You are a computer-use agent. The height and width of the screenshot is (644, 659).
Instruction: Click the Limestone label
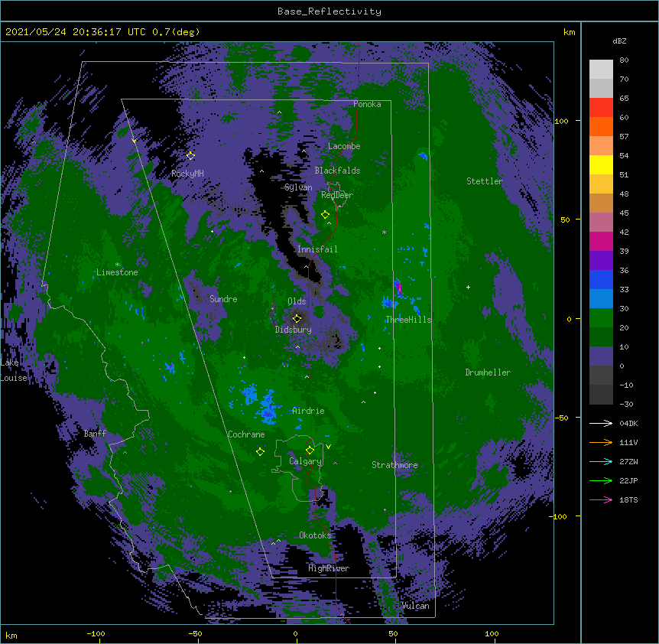click(x=117, y=272)
